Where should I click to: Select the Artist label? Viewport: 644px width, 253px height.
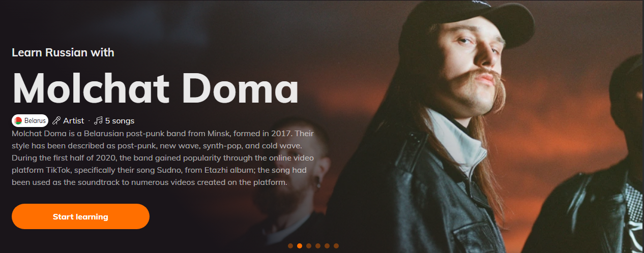(x=74, y=120)
